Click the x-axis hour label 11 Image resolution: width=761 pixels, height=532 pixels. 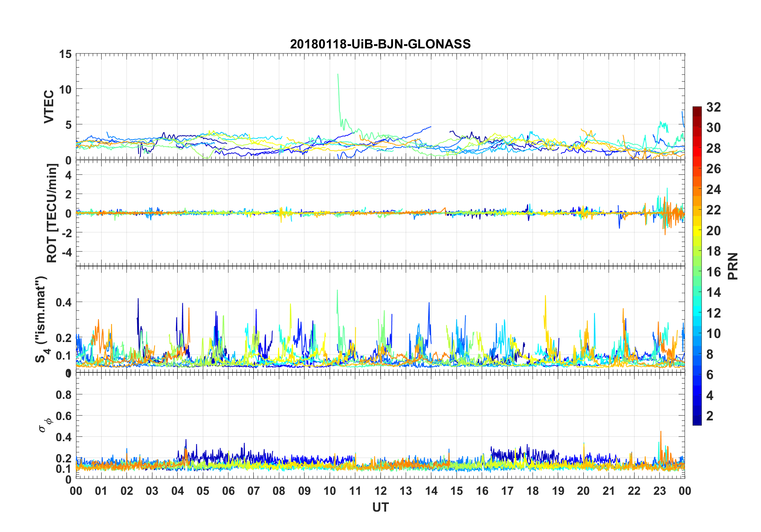coord(355,491)
